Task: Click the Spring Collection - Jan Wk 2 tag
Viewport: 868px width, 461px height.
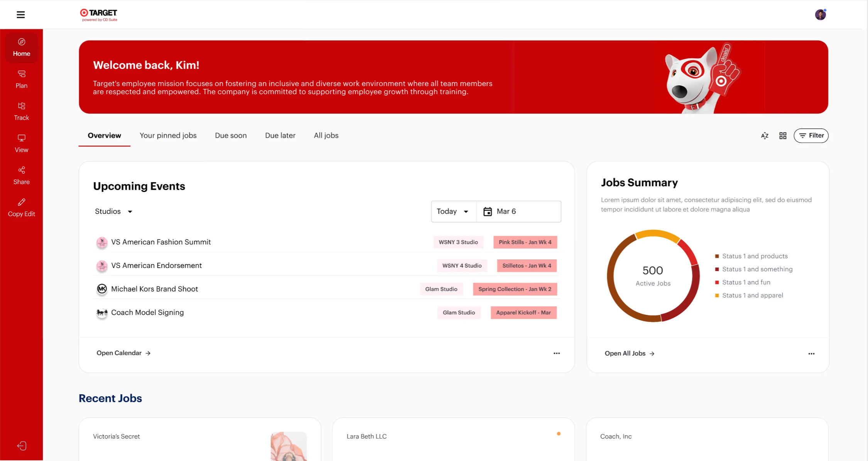Action: point(515,289)
